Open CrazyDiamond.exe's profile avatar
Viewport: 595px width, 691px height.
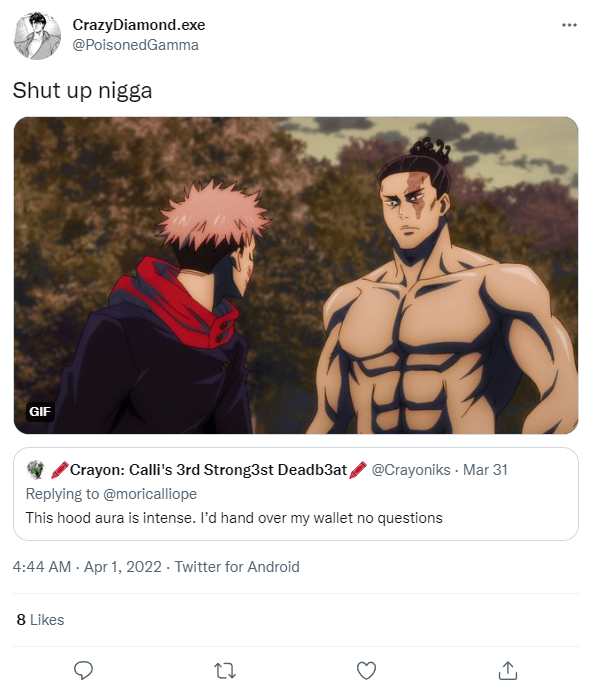(x=37, y=36)
